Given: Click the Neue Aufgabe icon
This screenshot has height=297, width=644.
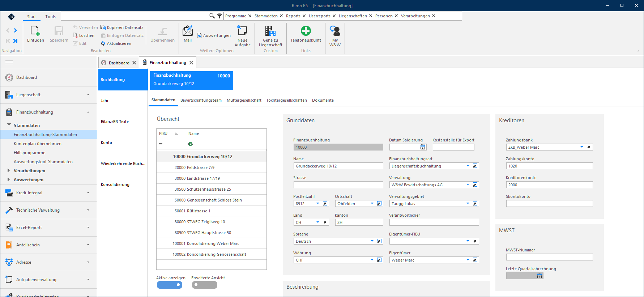Looking at the screenshot, I should (242, 31).
